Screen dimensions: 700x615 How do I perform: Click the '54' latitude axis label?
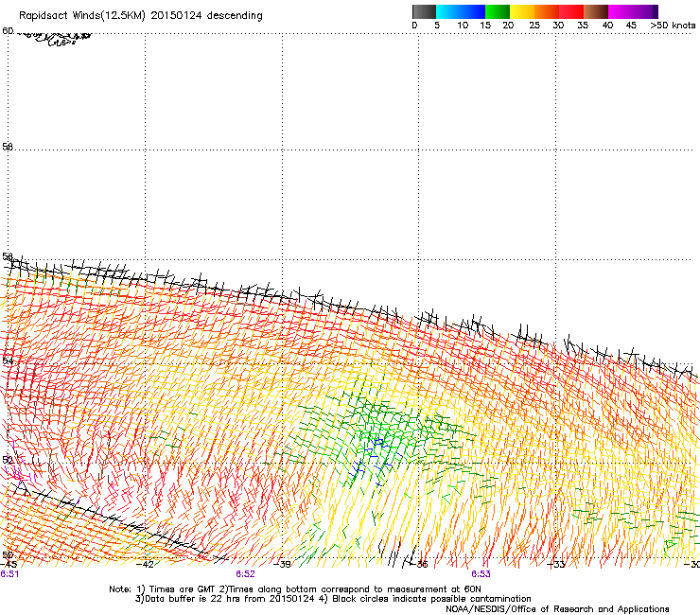point(8,360)
